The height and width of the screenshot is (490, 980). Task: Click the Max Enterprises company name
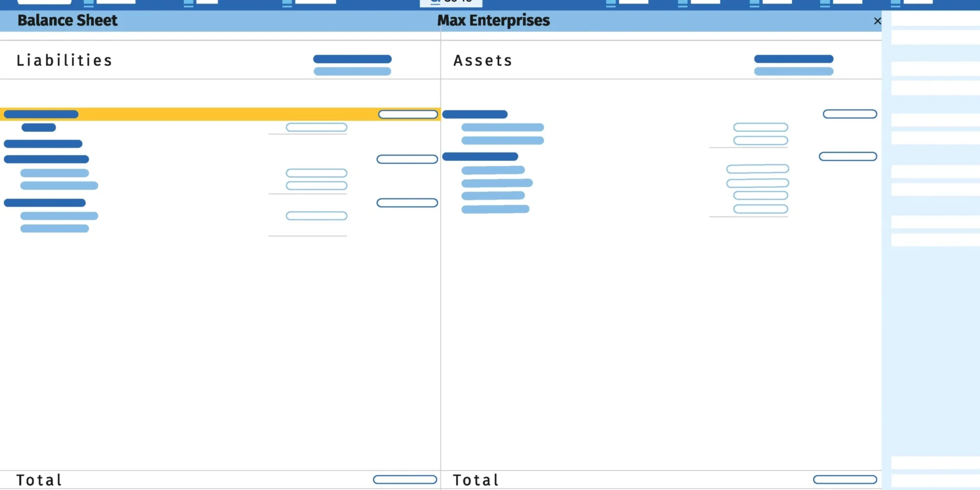point(494,20)
